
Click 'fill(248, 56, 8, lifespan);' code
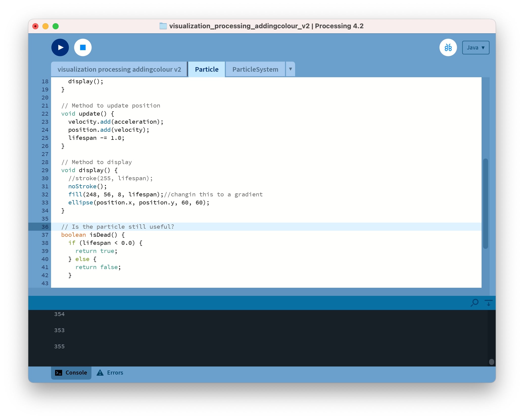coord(116,194)
